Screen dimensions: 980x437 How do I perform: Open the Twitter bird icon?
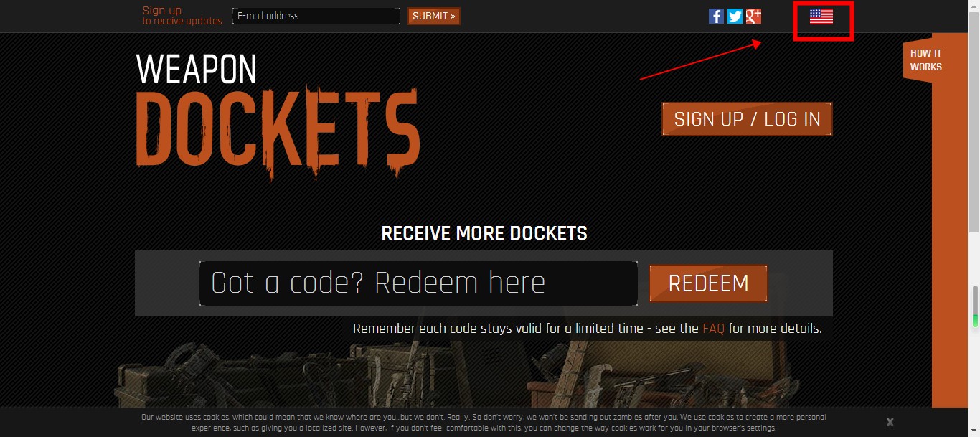pos(735,16)
